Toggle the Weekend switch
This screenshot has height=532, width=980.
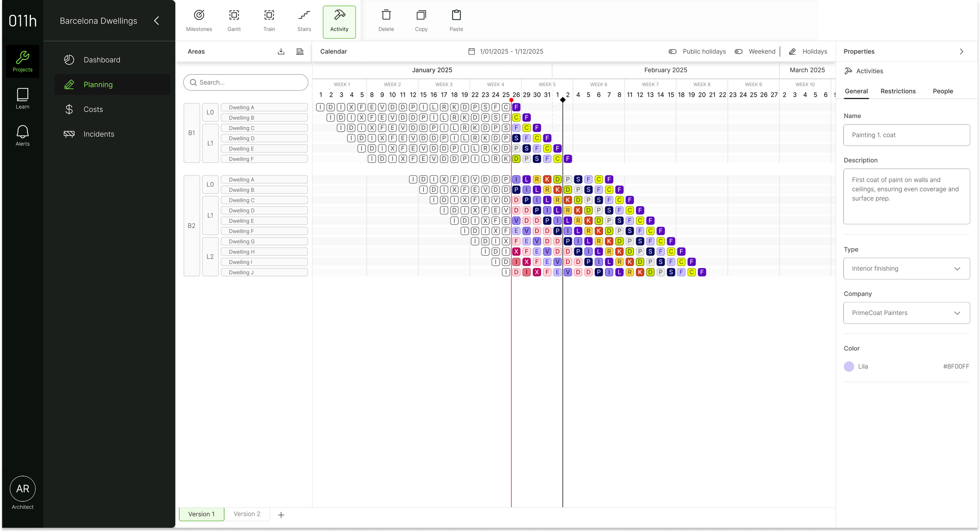739,51
